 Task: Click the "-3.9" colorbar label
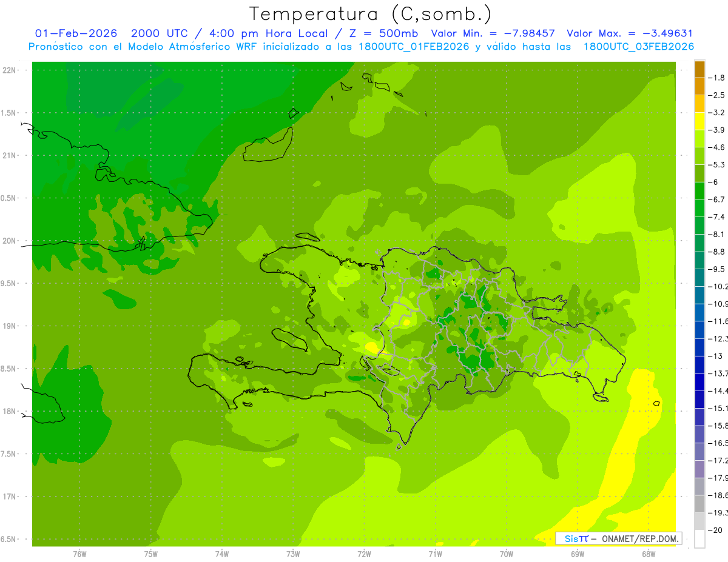[x=717, y=130]
